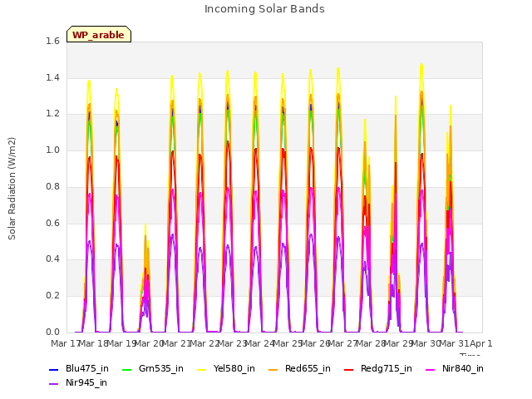Click the Solar Radiation (W/m2) axis label
The image size is (532, 399).
pos(12,189)
